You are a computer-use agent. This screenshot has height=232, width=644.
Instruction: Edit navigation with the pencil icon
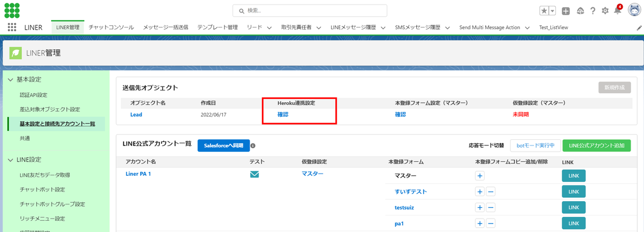tap(639, 28)
